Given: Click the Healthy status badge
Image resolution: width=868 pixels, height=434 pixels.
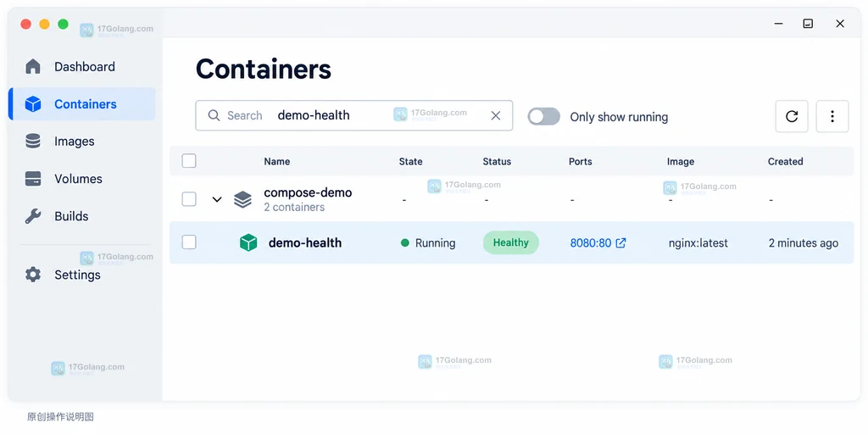Looking at the screenshot, I should pyautogui.click(x=511, y=242).
